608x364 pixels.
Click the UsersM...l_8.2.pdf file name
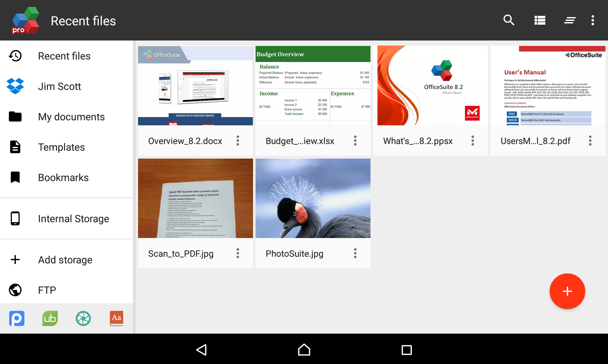click(x=535, y=141)
